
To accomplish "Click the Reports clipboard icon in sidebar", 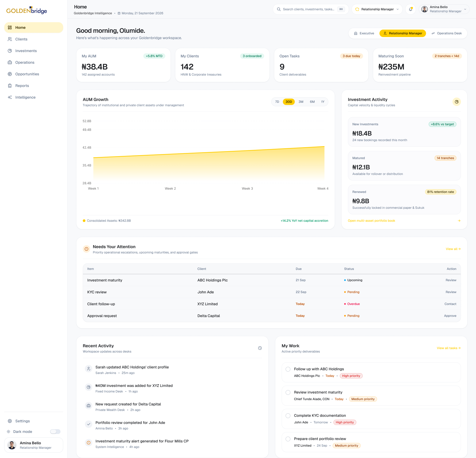I will (10, 86).
